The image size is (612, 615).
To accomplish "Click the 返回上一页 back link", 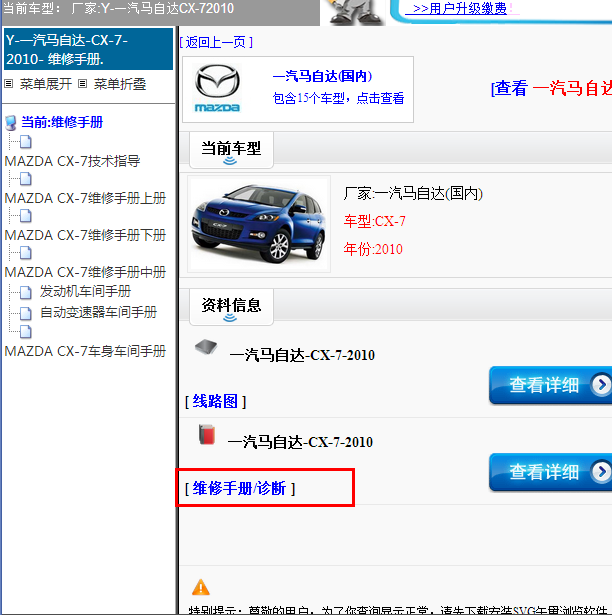I will coord(216,42).
